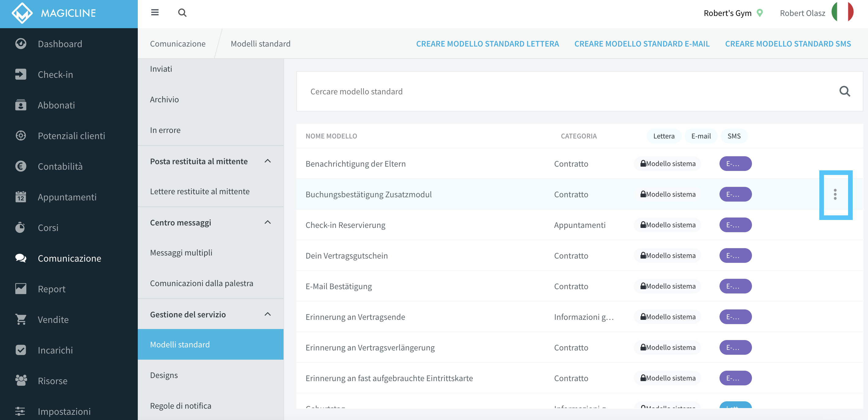Open the Italian flag language selector
The height and width of the screenshot is (420, 868).
(842, 12)
